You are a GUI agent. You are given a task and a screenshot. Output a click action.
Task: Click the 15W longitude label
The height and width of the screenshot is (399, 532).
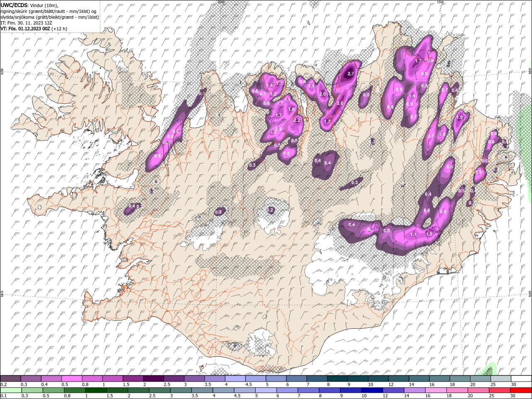(x=440, y=2)
